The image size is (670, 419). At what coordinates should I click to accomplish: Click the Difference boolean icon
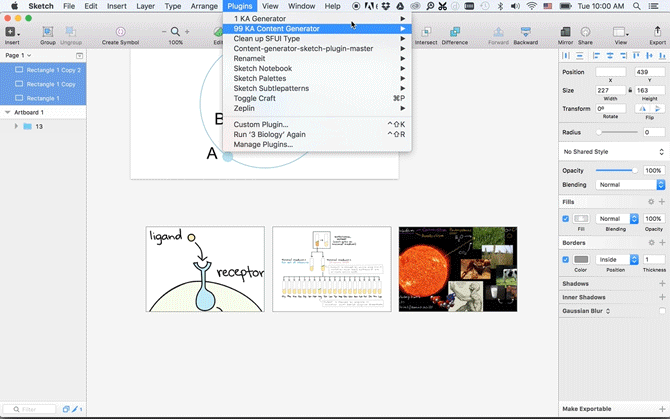[455, 32]
